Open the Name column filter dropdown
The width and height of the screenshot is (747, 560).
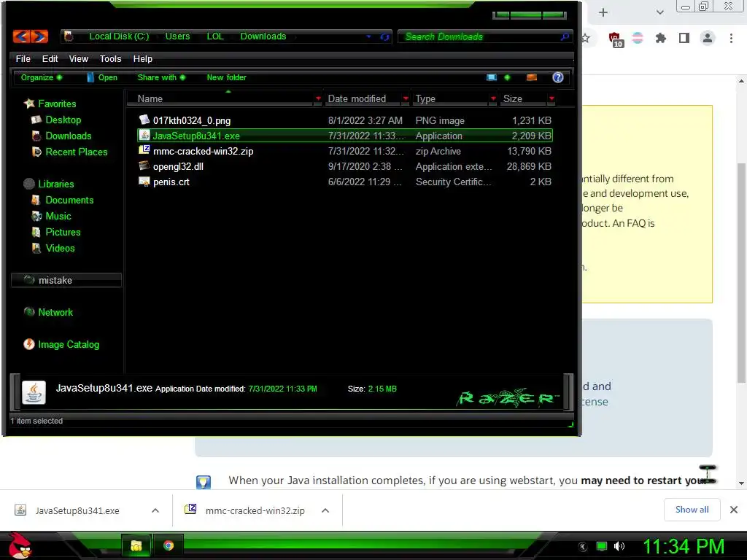click(318, 98)
